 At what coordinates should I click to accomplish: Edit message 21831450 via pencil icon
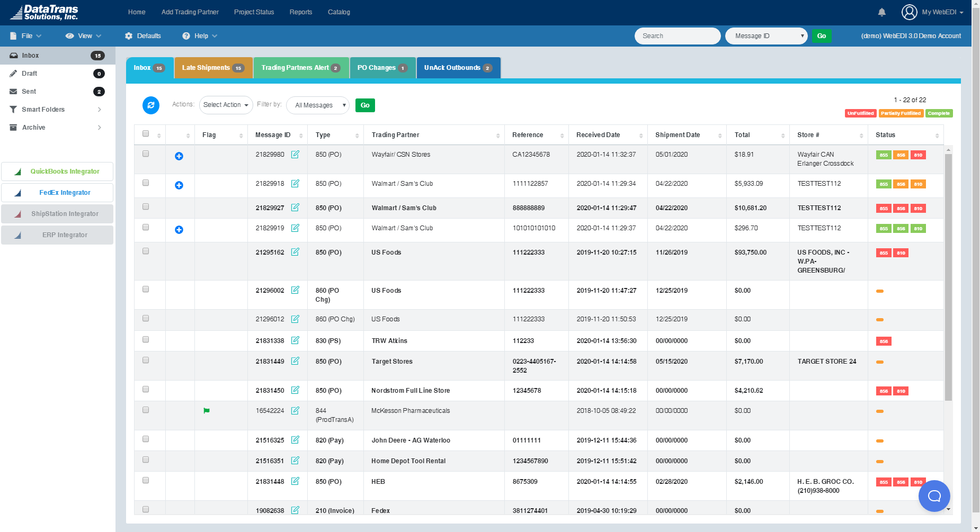[295, 390]
